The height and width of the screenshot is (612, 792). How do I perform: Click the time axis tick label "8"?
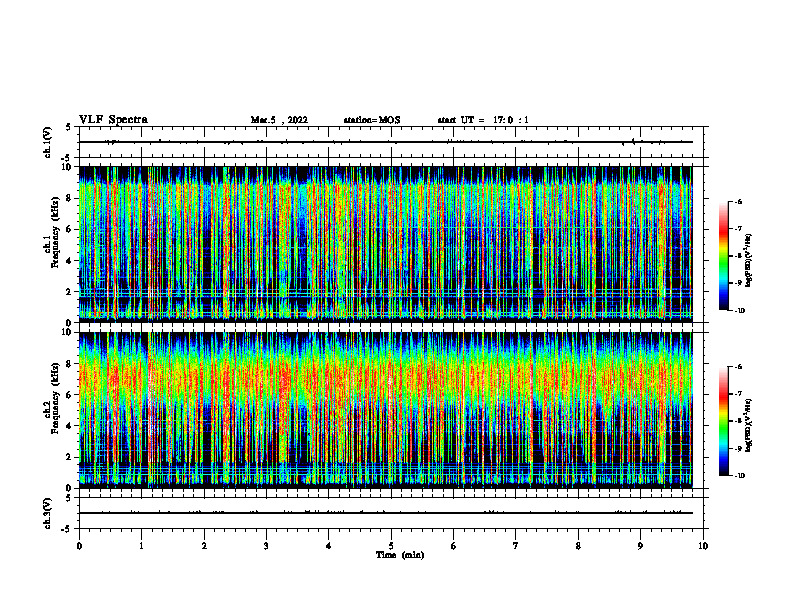(x=578, y=546)
